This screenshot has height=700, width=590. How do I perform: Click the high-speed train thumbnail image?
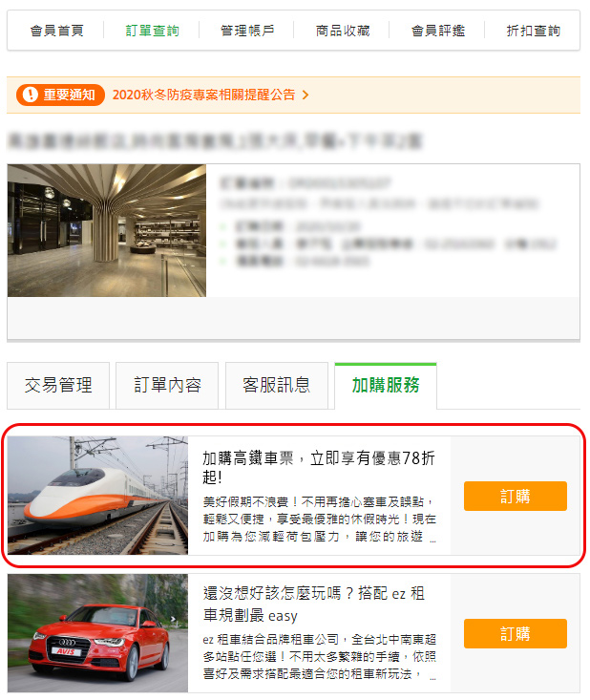click(97, 496)
